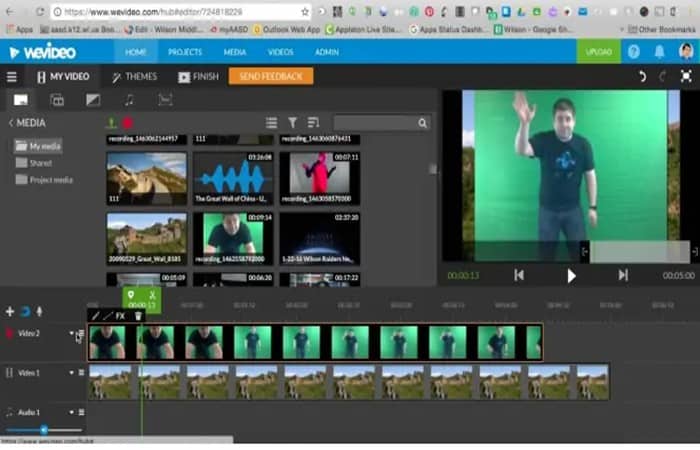Open the Backgrounds/graphics panel icon

(165, 100)
